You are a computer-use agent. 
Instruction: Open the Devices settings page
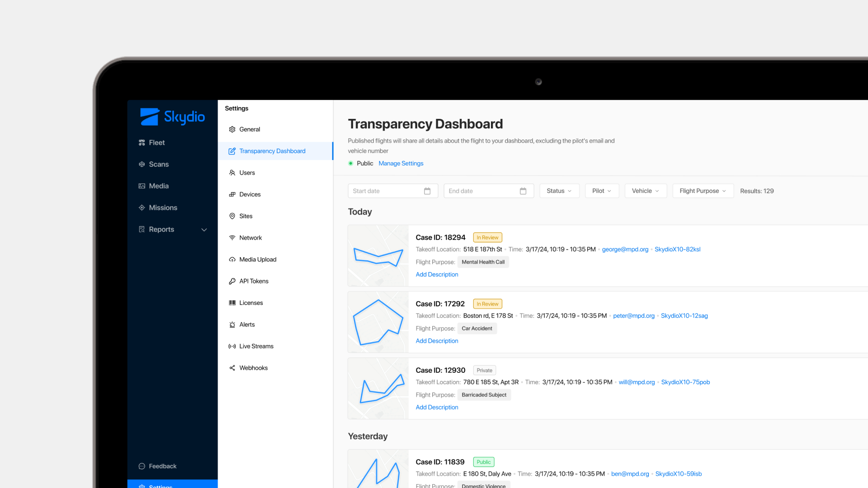pos(250,194)
